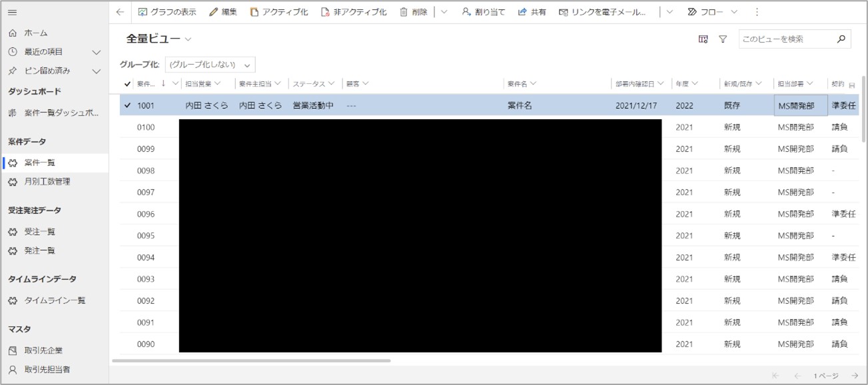Go to 受注一覧 in sidebar
Viewport: 868px width, 385px height.
coord(40,232)
